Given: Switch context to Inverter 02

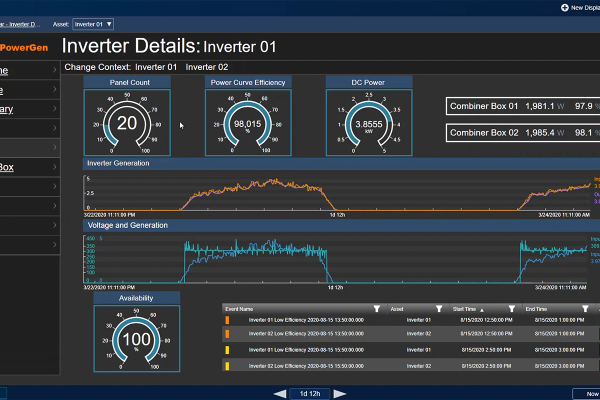Looking at the screenshot, I should pos(207,67).
